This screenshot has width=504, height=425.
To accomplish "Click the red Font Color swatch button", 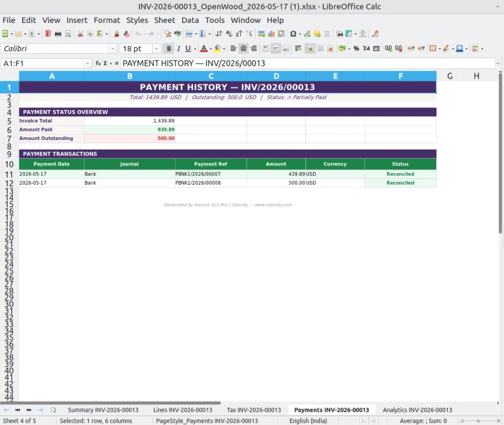I will (204, 49).
